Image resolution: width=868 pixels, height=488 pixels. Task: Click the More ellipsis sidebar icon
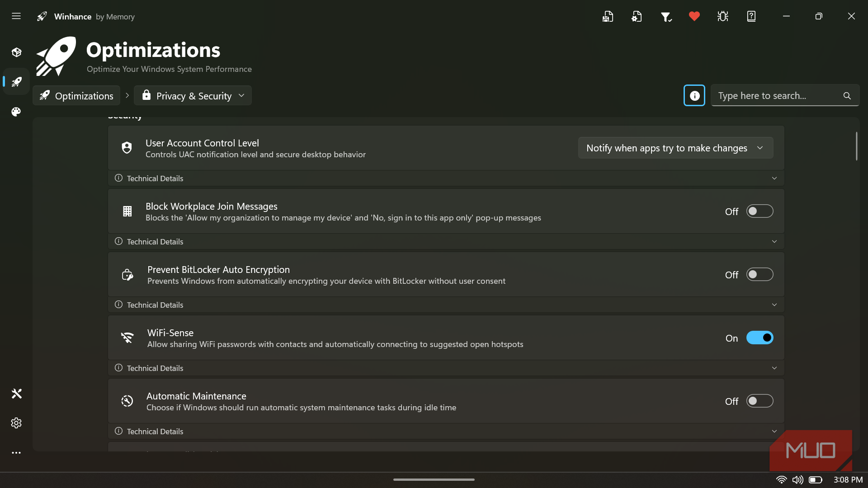tap(16, 453)
